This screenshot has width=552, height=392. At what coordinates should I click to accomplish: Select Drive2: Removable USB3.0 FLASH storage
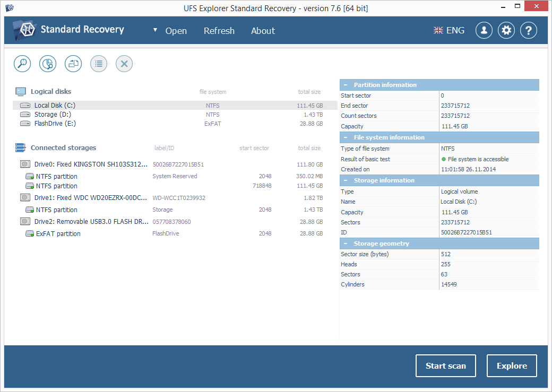tap(175, 222)
